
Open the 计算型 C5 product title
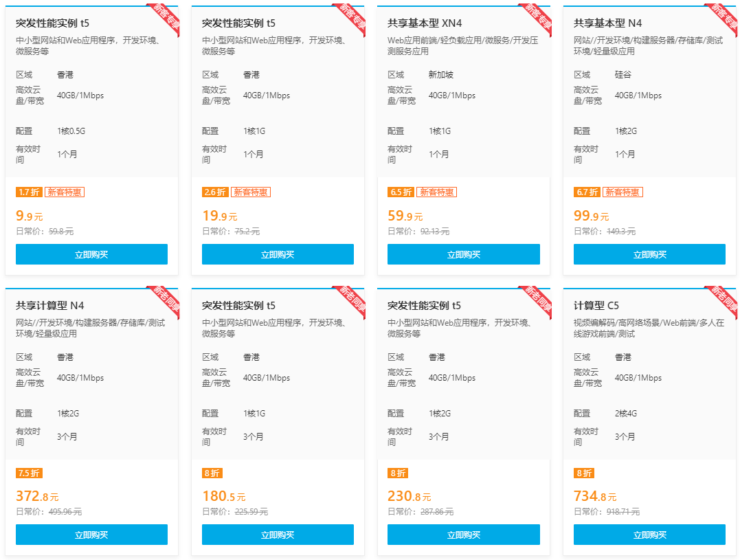(x=596, y=305)
